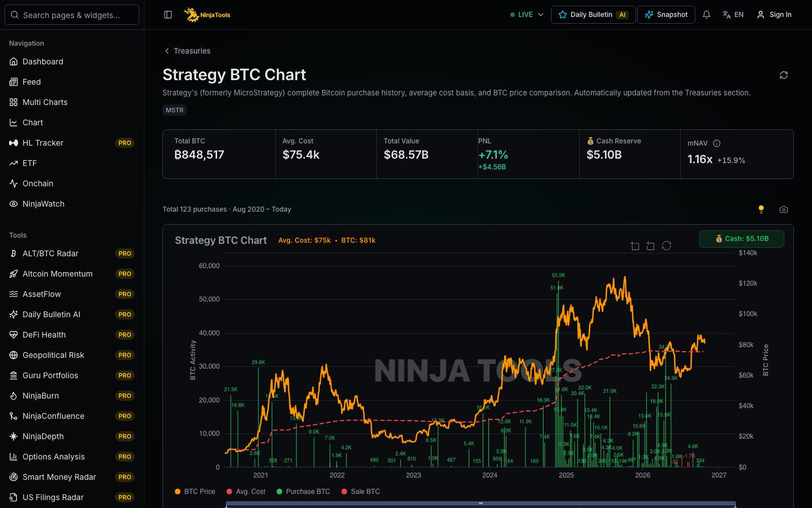
Task: Refresh the Strategy BTC Chart page
Action: point(784,75)
